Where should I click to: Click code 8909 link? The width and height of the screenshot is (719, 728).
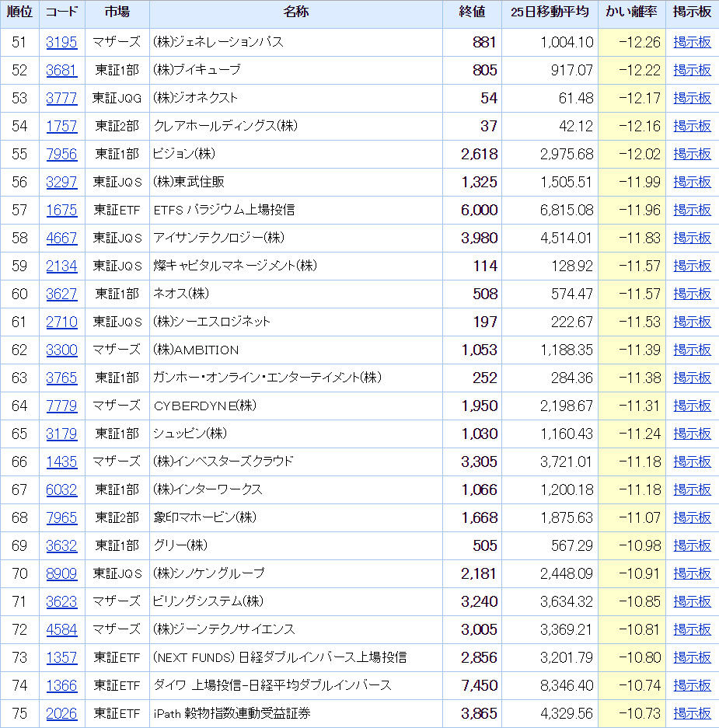[x=61, y=573]
